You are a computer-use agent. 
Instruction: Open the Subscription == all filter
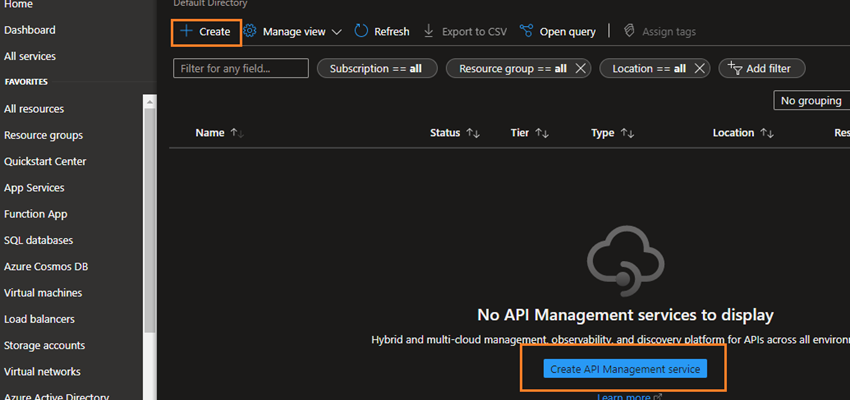point(377,68)
